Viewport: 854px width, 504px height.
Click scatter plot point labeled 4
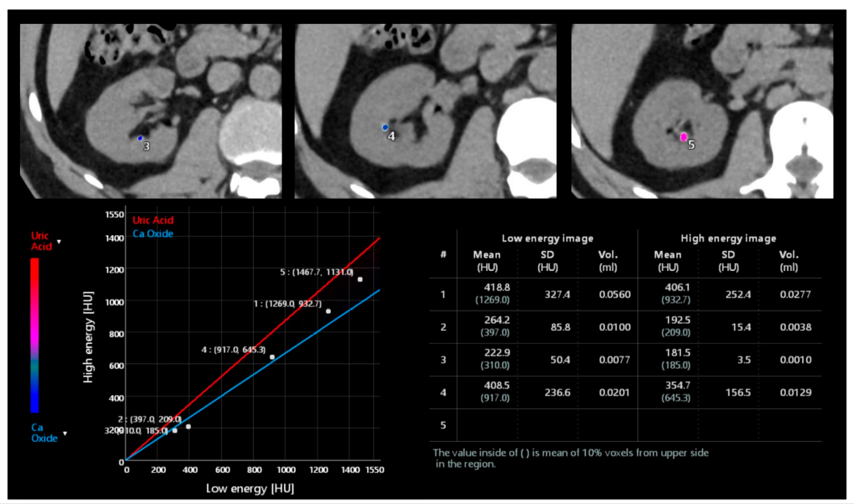tap(272, 357)
